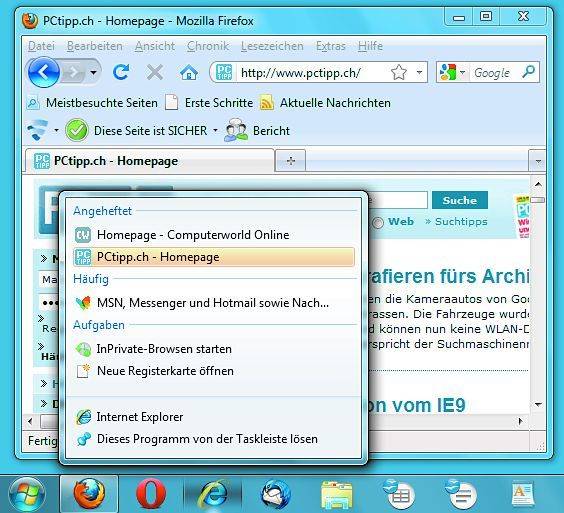Image resolution: width=564 pixels, height=513 pixels.
Task: Click the greyed Forward arrow button
Action: tap(74, 73)
